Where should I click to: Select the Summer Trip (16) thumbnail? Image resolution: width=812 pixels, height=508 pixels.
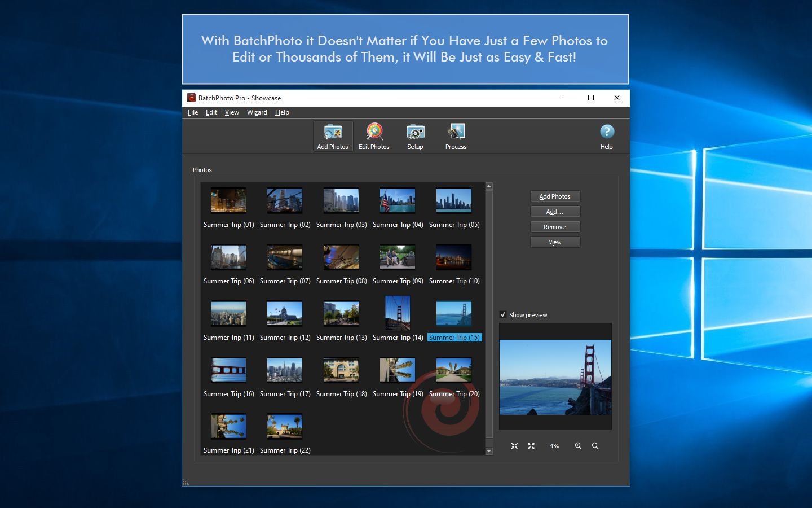(x=228, y=370)
